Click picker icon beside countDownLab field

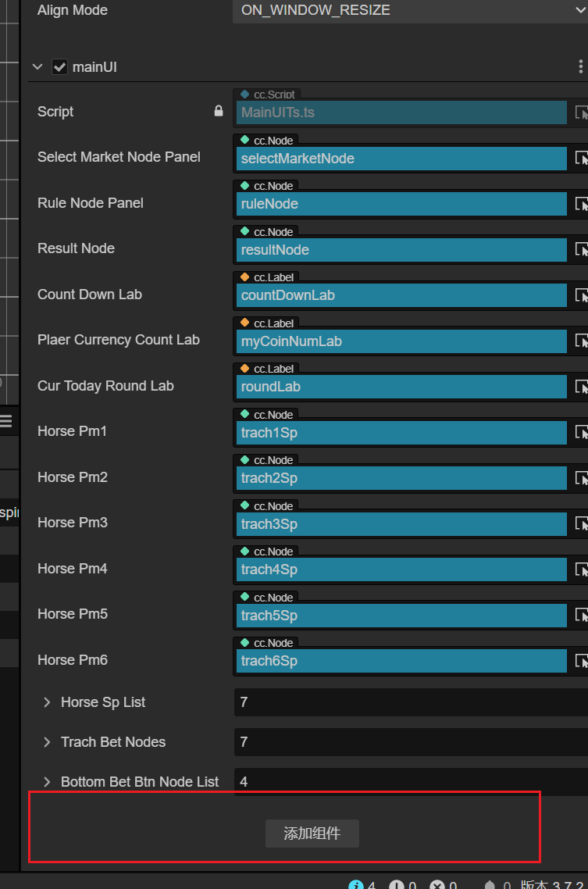(x=582, y=295)
